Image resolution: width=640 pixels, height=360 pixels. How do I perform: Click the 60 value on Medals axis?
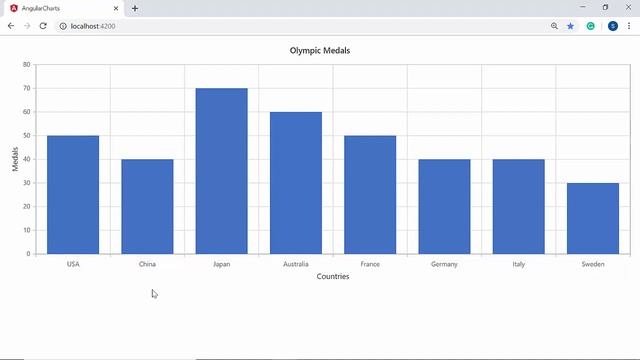pyautogui.click(x=27, y=112)
